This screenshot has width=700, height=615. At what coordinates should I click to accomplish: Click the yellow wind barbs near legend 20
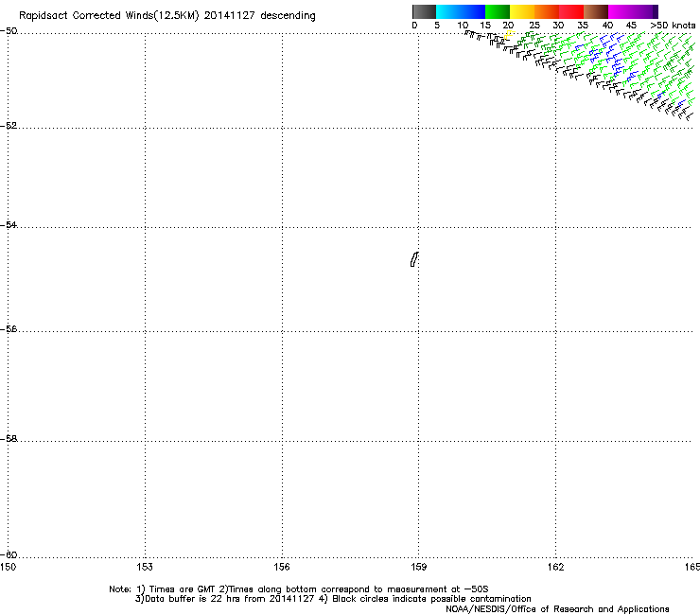[509, 34]
